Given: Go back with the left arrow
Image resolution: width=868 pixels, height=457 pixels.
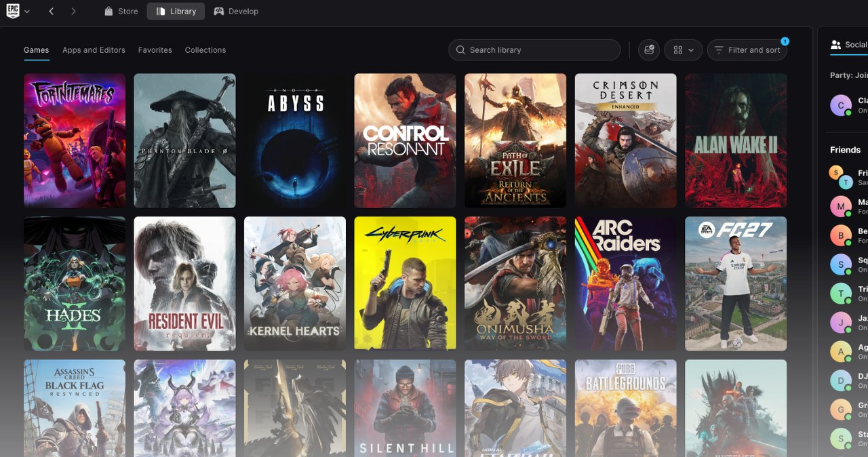Looking at the screenshot, I should click(52, 12).
